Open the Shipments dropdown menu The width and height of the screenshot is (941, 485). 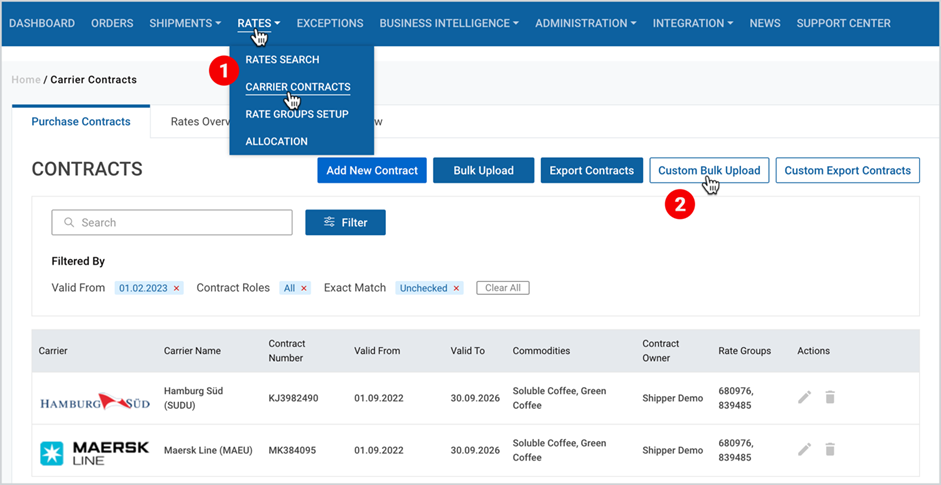tap(185, 23)
